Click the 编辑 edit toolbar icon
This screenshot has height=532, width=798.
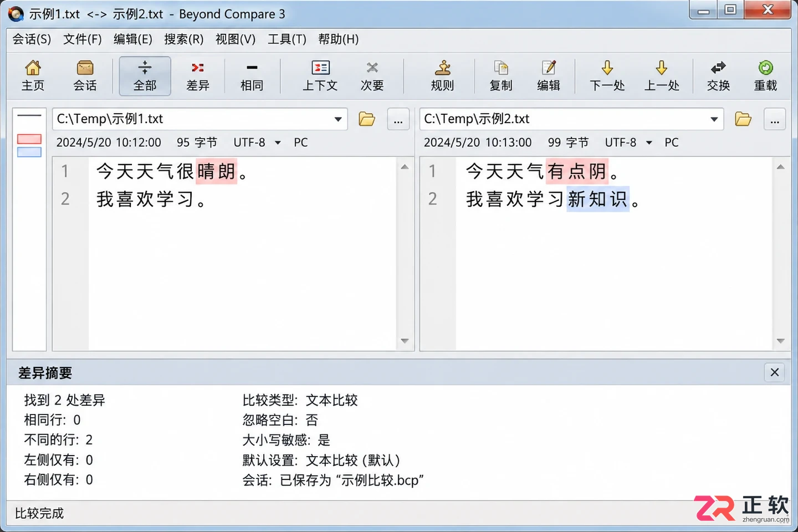click(x=549, y=76)
